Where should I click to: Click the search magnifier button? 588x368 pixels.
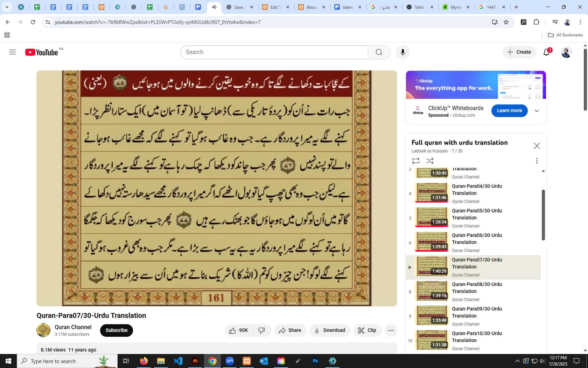click(x=379, y=52)
